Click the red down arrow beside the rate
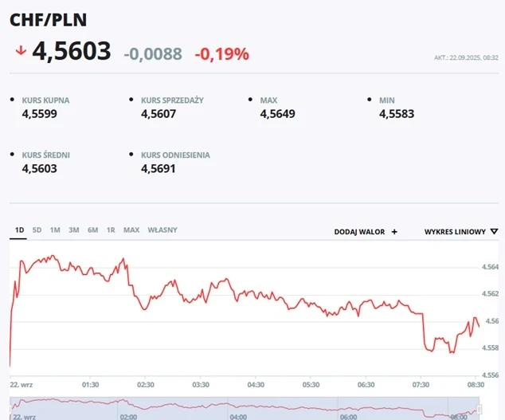This screenshot has width=505, height=420. pyautogui.click(x=20, y=52)
